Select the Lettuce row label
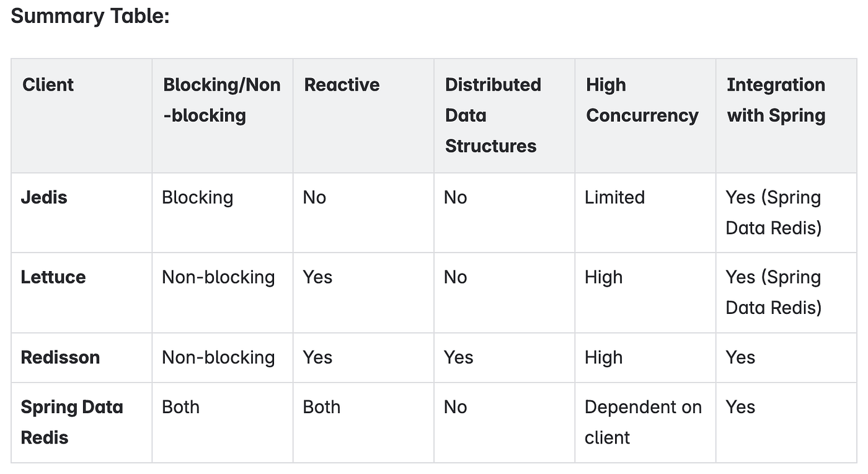Screen dimensions: 868x474 [53, 277]
